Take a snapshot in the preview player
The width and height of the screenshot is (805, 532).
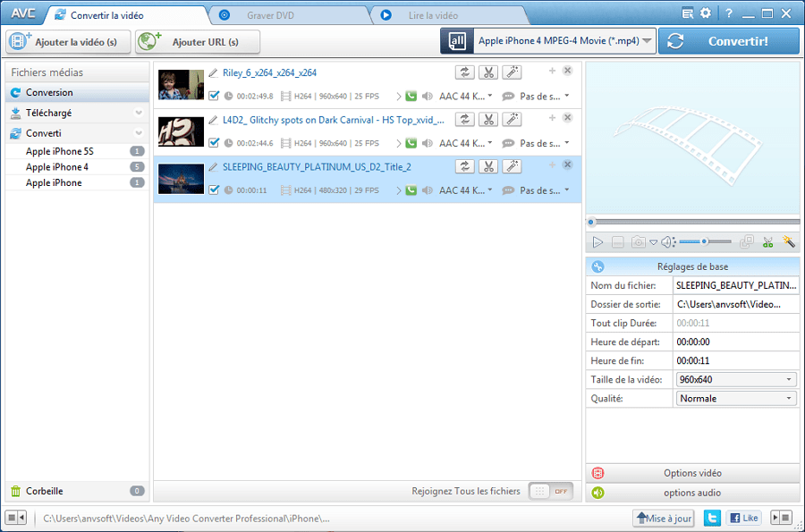pos(638,241)
